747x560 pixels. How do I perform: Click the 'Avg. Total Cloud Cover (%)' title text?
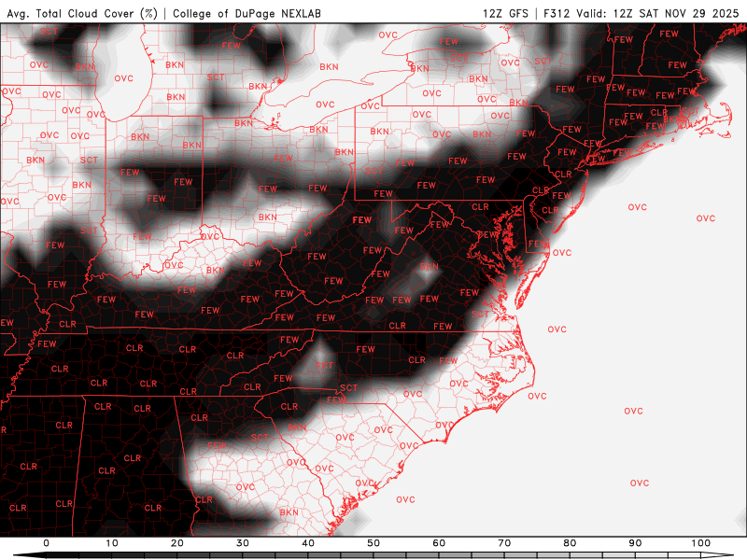click(82, 13)
